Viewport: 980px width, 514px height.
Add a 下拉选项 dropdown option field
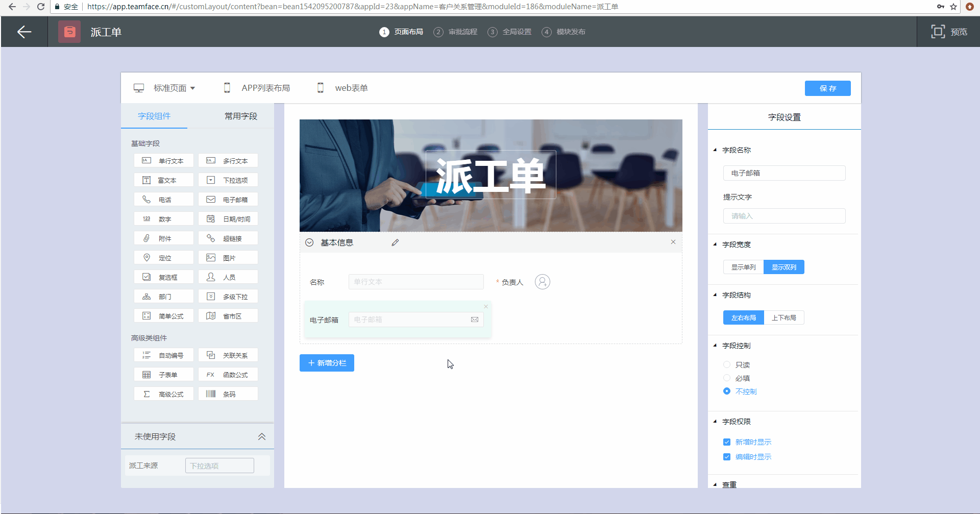(228, 180)
